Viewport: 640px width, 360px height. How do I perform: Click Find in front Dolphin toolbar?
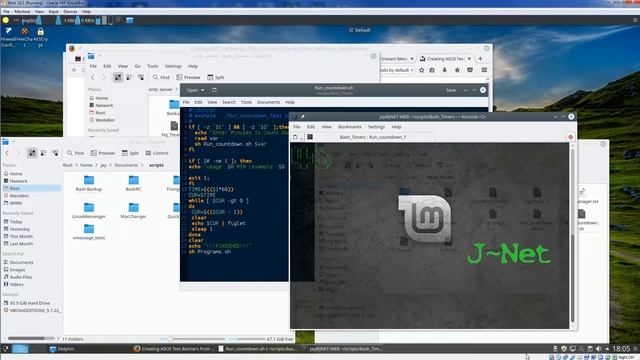coord(76,153)
